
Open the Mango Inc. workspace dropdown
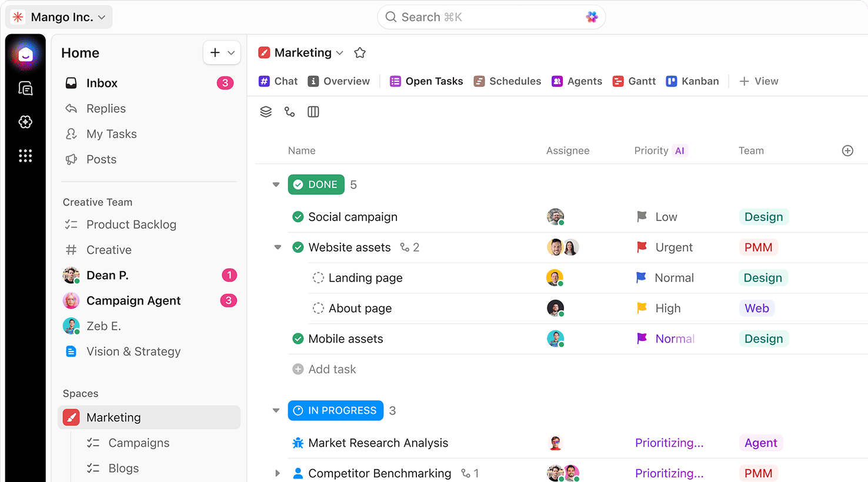click(x=58, y=17)
